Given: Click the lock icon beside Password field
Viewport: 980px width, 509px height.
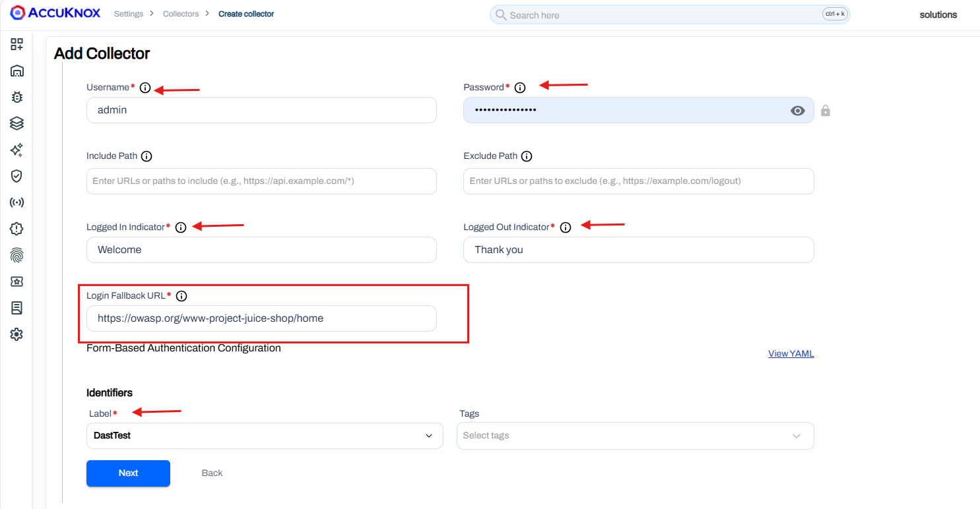Looking at the screenshot, I should pyautogui.click(x=825, y=111).
